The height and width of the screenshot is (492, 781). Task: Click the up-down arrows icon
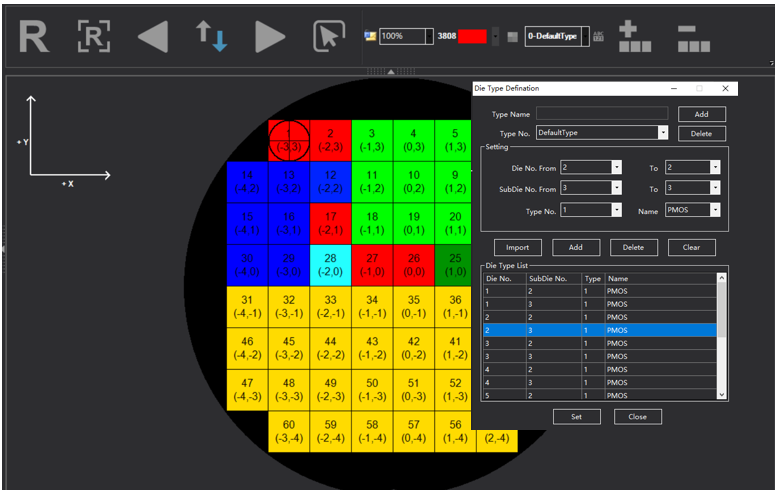tap(211, 37)
